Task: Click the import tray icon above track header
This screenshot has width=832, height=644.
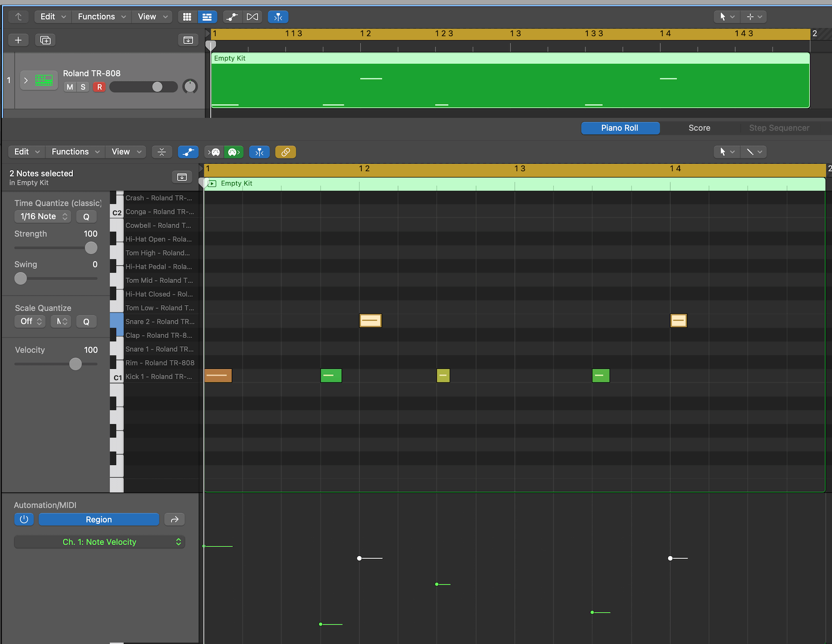Action: coord(188,40)
